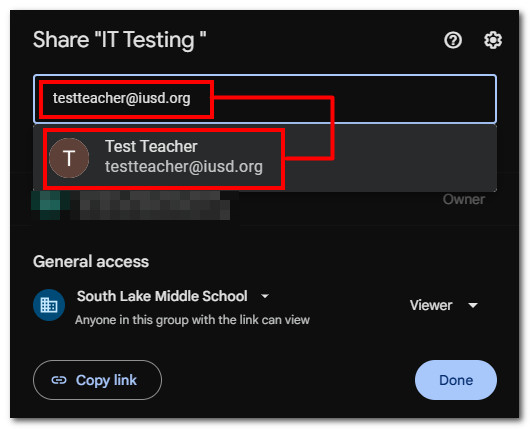Click the Share "IT Testing" dialog title
This screenshot has width=530, height=429.
120,40
